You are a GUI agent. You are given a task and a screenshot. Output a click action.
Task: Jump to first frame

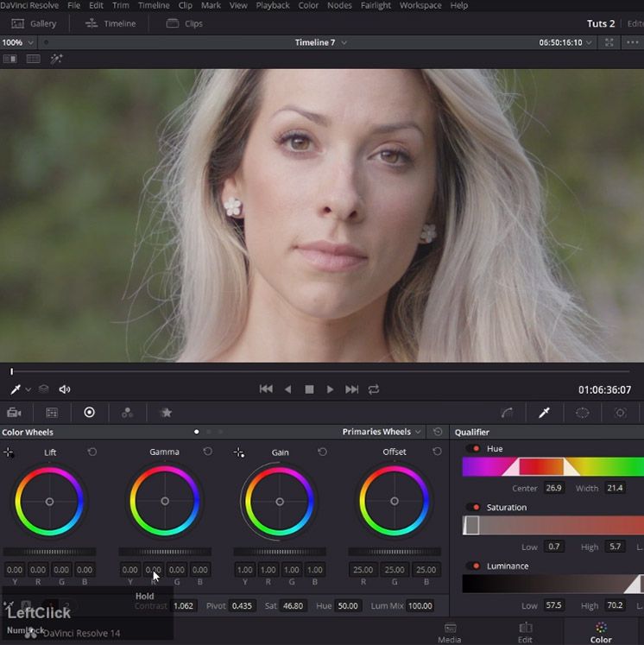pos(266,389)
